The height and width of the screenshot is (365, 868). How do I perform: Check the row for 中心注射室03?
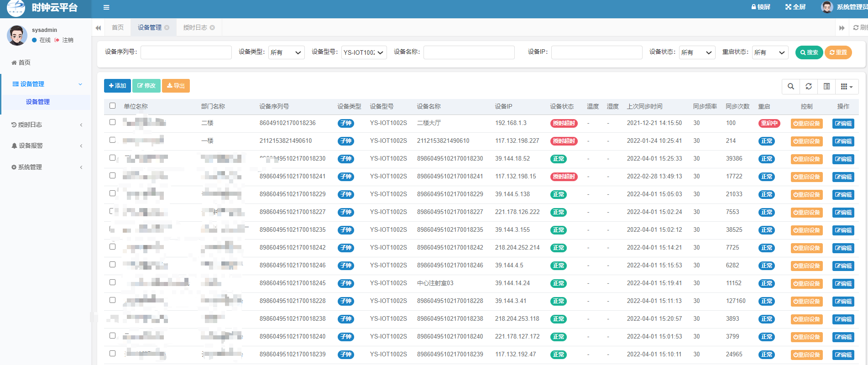pyautogui.click(x=113, y=282)
